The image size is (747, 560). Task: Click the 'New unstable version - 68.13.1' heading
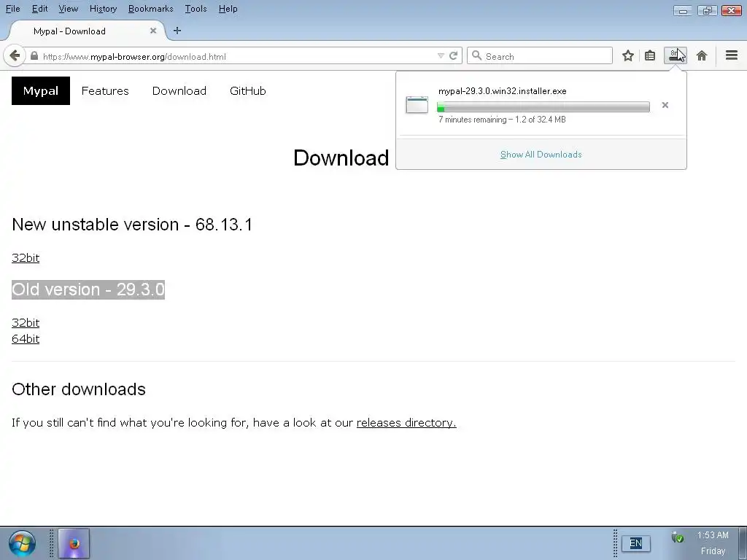point(132,225)
